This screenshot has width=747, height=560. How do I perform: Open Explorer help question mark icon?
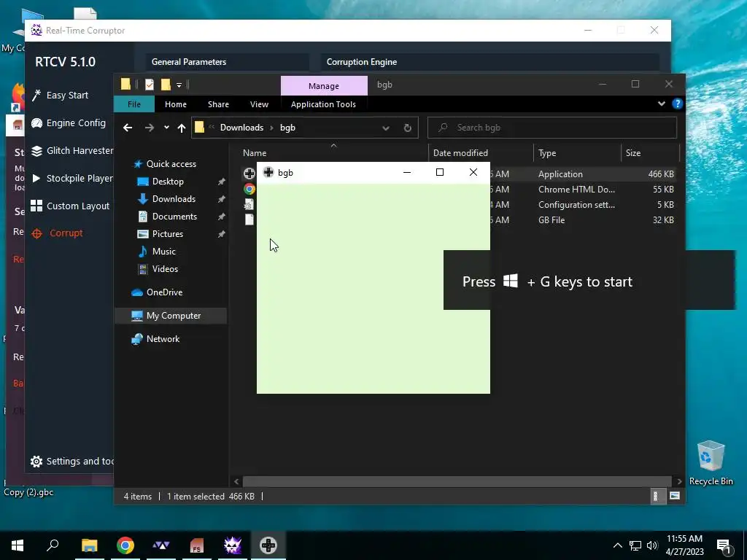677,104
